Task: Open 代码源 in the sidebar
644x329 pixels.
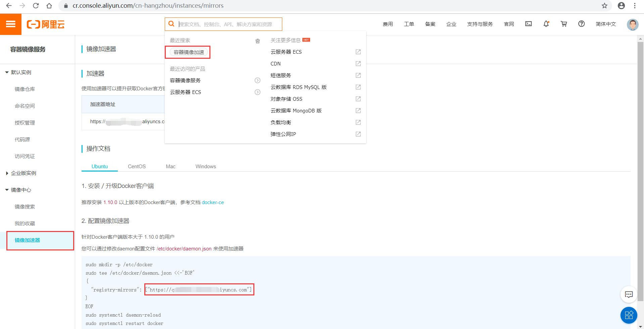Action: tap(22, 139)
